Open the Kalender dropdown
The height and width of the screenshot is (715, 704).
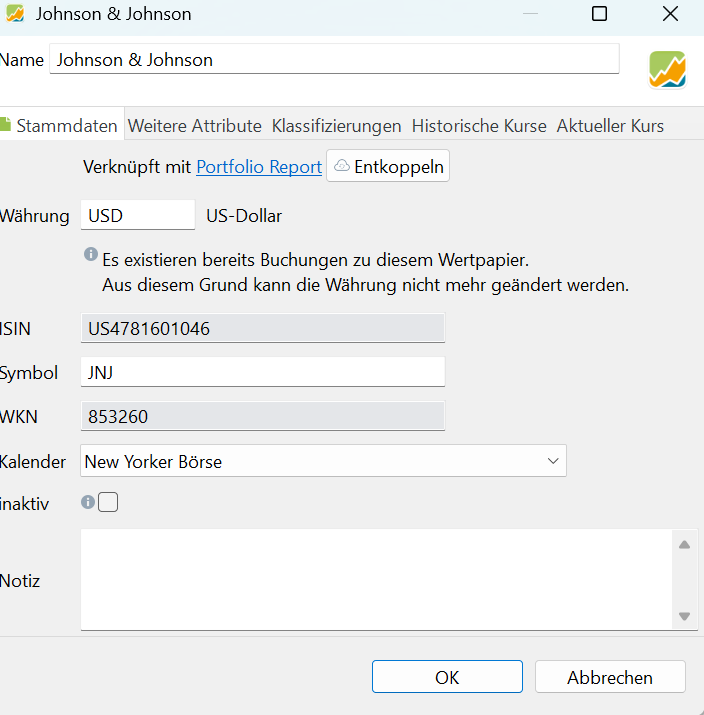pos(323,461)
